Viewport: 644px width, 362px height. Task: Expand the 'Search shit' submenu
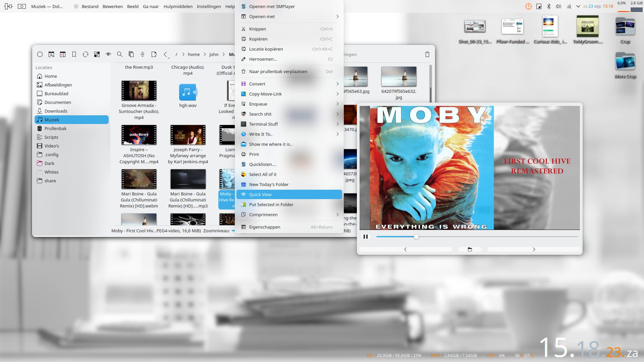(289, 114)
